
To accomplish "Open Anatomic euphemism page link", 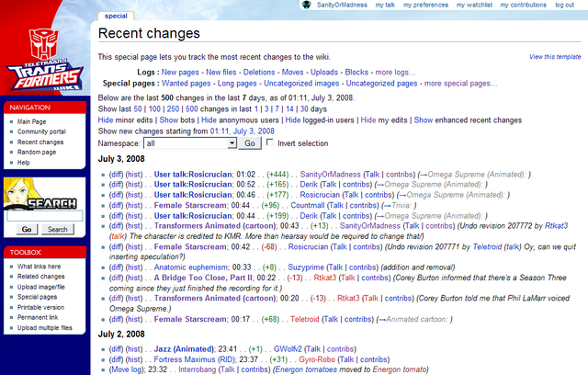I will (x=191, y=267).
